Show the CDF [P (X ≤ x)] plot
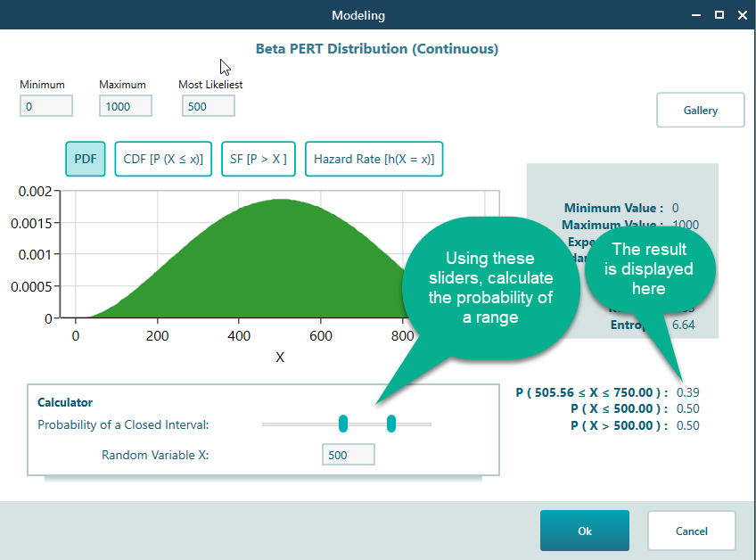The width and height of the screenshot is (756, 560). (x=163, y=159)
